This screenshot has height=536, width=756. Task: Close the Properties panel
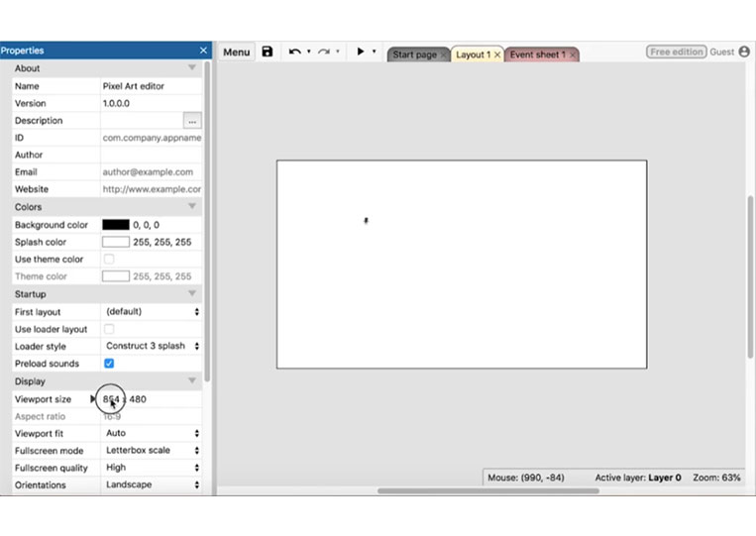(x=203, y=51)
